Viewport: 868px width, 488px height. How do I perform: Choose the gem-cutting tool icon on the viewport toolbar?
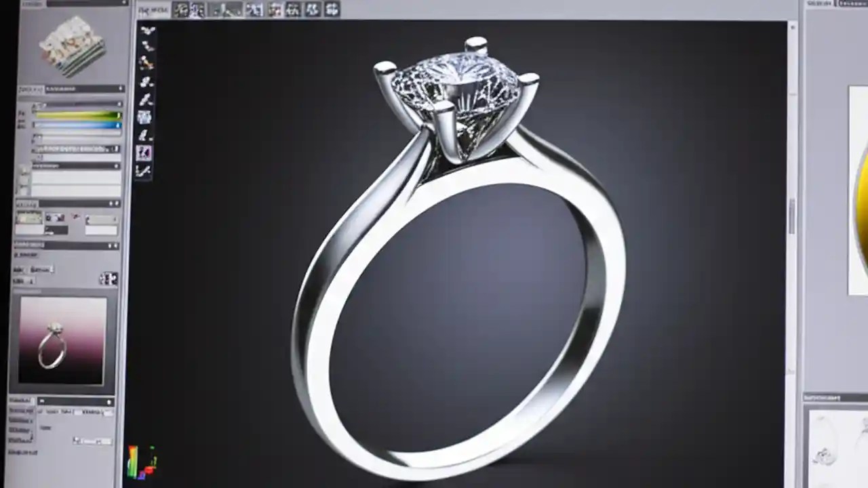(144, 115)
